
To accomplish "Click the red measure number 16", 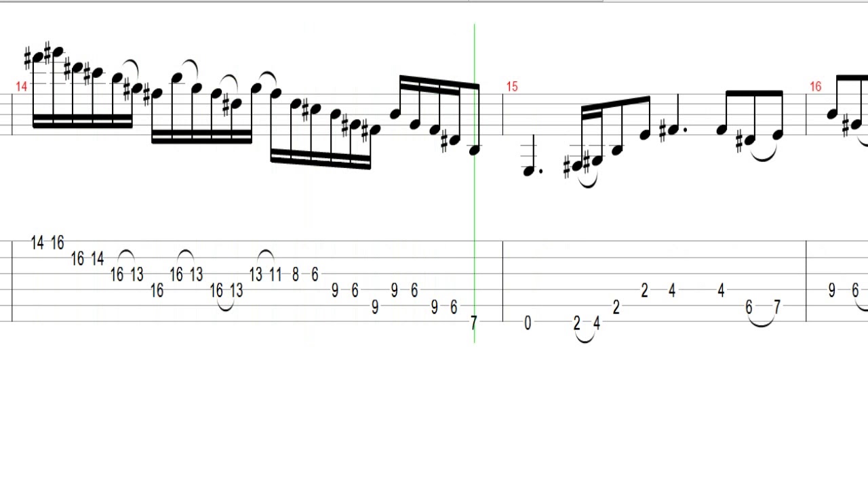I will click(x=815, y=87).
